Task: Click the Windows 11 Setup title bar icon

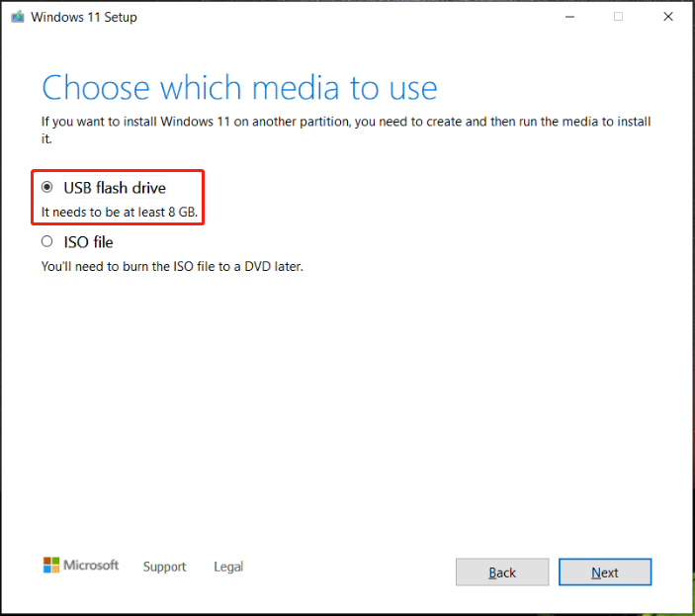Action: click(17, 17)
